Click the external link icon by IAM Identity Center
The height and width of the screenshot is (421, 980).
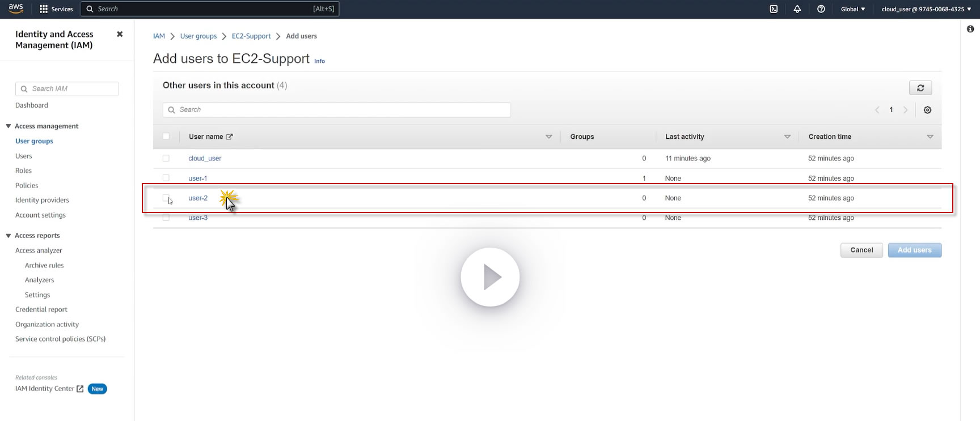[80, 389]
